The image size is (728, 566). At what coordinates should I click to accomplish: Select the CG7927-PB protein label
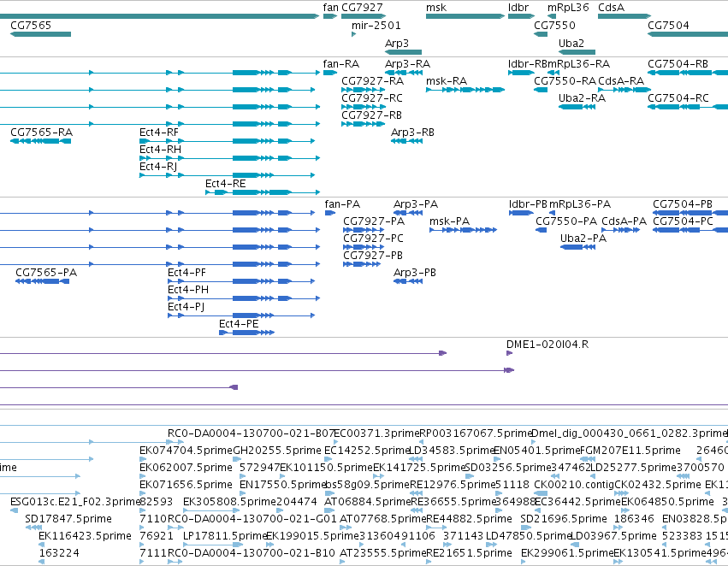point(373,256)
